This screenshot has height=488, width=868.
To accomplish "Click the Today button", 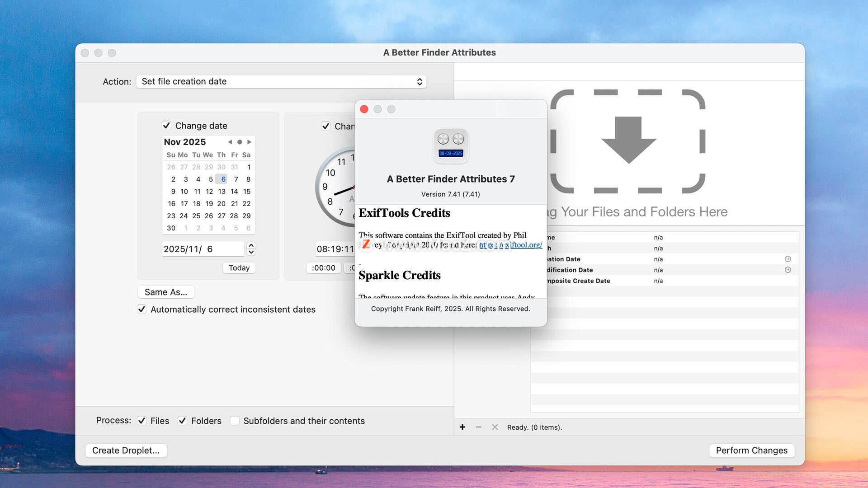I will 239,268.
